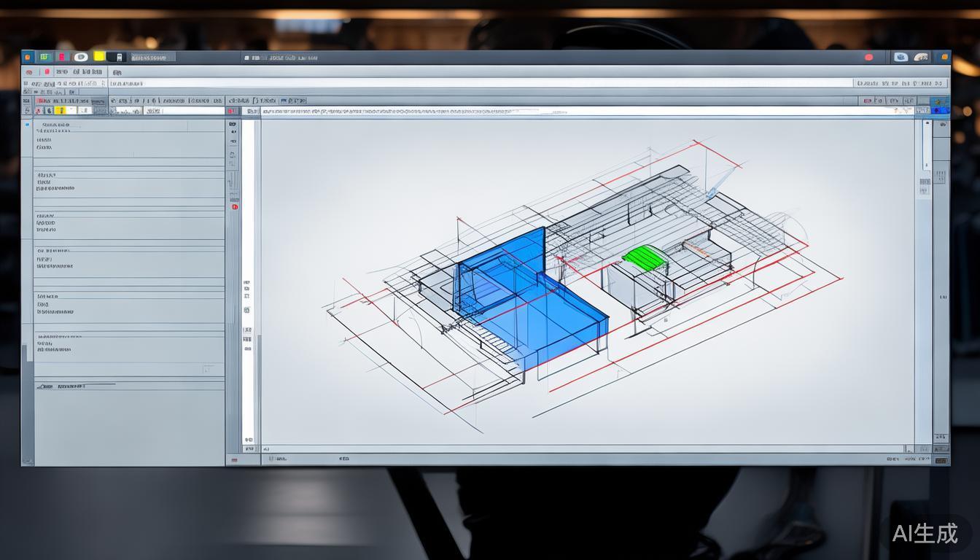Toggle the red dot indicator in title bar
This screenshot has width=980, height=560.
868,57
